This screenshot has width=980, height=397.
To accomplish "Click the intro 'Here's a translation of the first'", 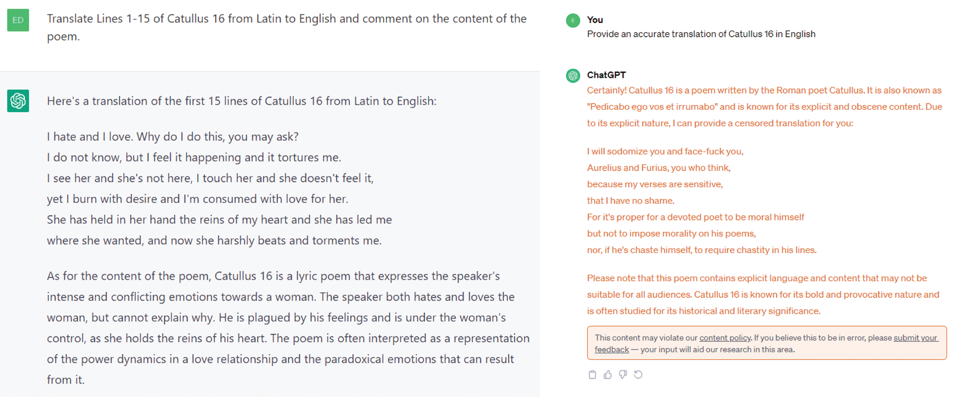I will pos(241,101).
